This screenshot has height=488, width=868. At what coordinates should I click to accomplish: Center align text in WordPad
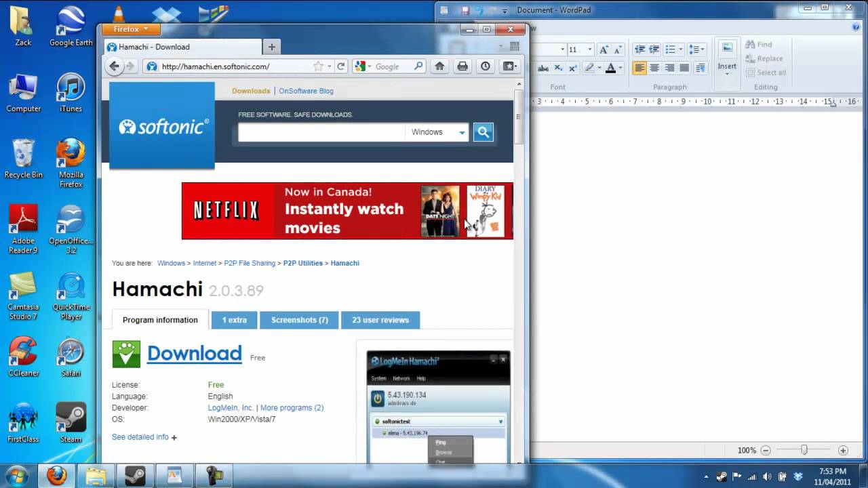654,68
